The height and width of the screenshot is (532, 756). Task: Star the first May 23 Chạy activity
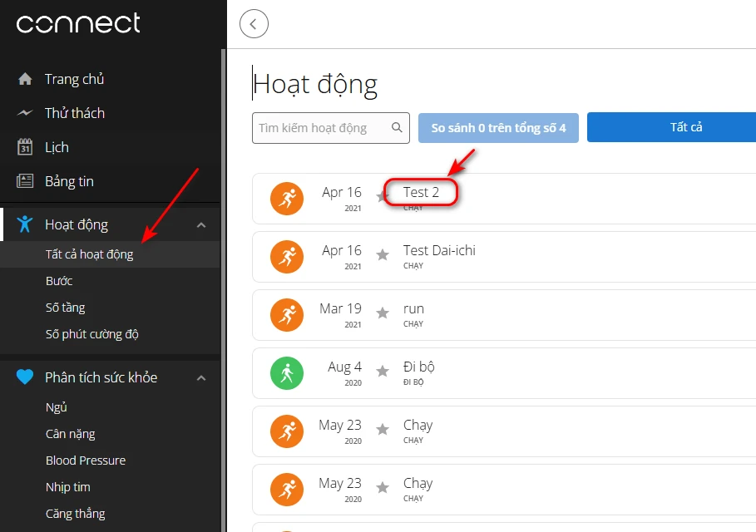click(383, 430)
